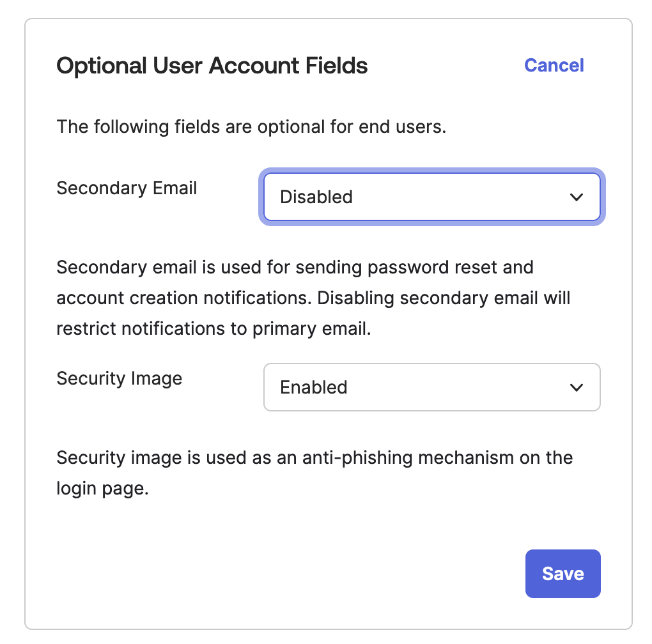Click the Optional User Account Fields heading

click(x=212, y=65)
